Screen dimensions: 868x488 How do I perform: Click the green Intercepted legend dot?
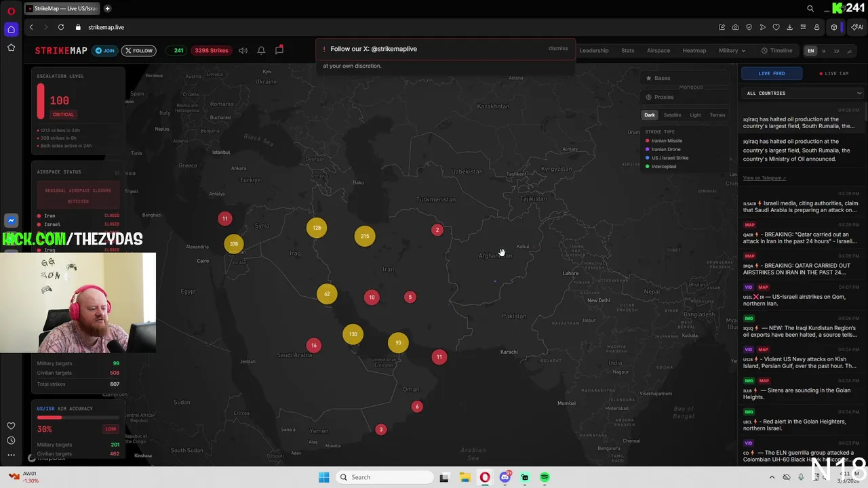tap(648, 166)
